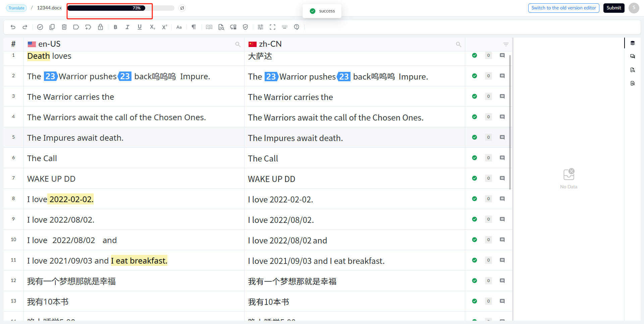Edit target text 'WAKE UP DD'
Image resolution: width=644 pixels, height=324 pixels.
pyautogui.click(x=355, y=179)
